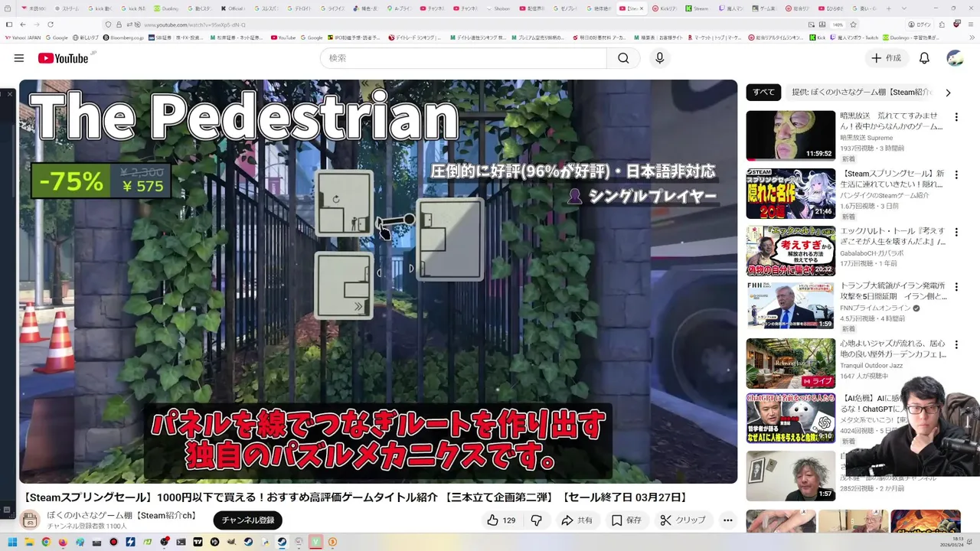Open the YouTube hamburger guide menu
980x551 pixels.
click(x=18, y=58)
